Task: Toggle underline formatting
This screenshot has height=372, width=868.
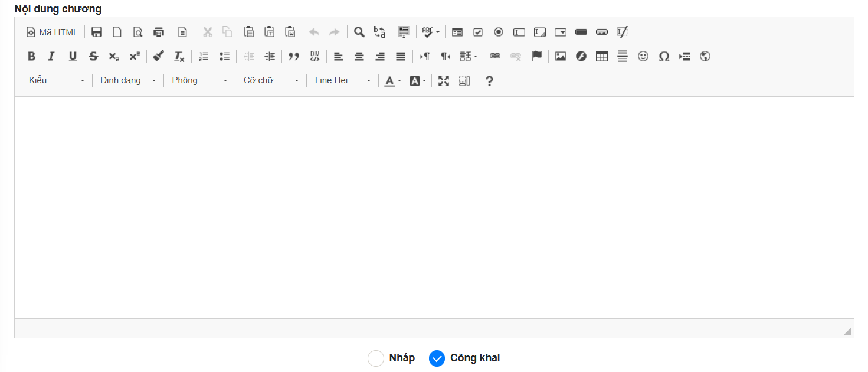Action: (73, 56)
